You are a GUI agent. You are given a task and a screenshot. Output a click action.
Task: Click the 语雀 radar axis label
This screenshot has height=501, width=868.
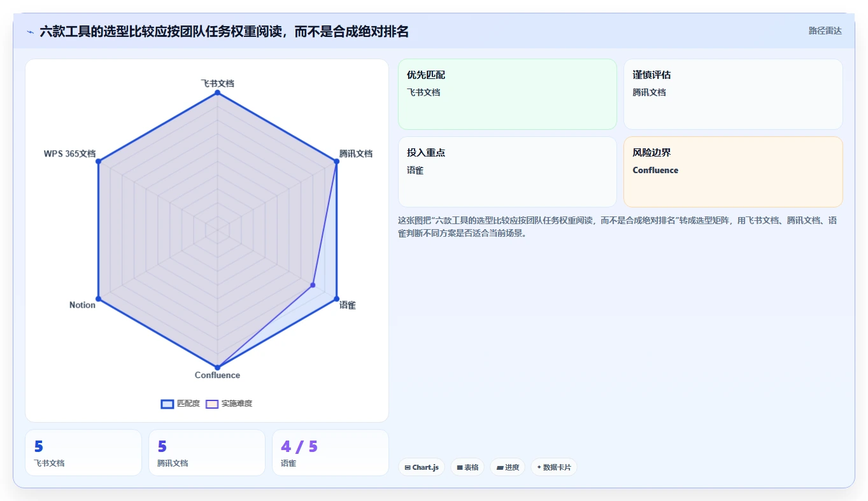pyautogui.click(x=347, y=305)
